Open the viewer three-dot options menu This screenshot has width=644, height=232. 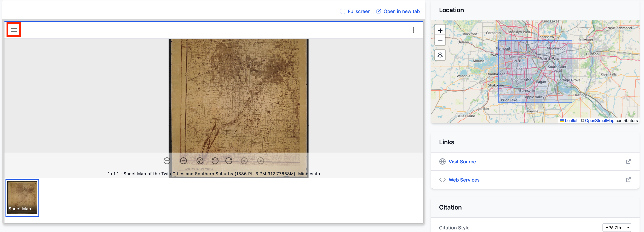point(413,30)
